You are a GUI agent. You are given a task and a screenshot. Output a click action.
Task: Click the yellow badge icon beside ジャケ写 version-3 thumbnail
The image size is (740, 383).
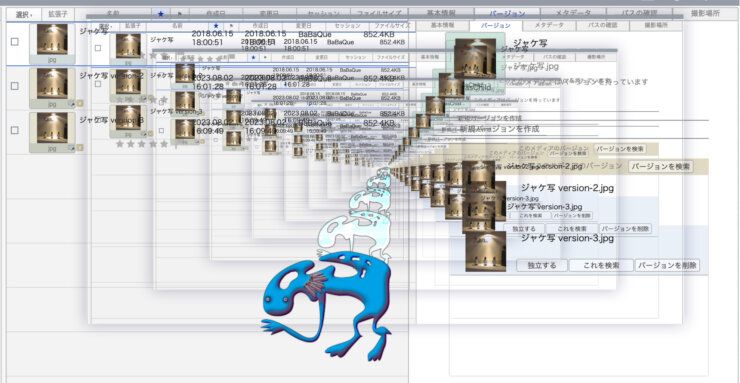coord(80,148)
